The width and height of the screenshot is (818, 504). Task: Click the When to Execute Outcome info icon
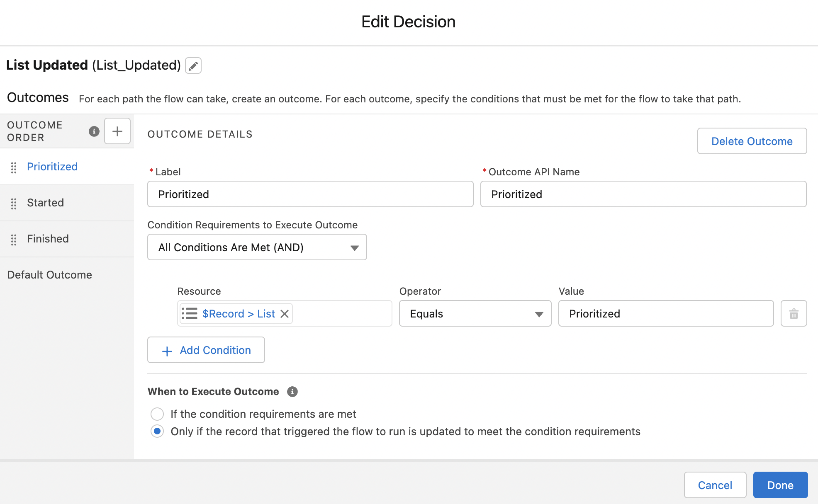292,392
